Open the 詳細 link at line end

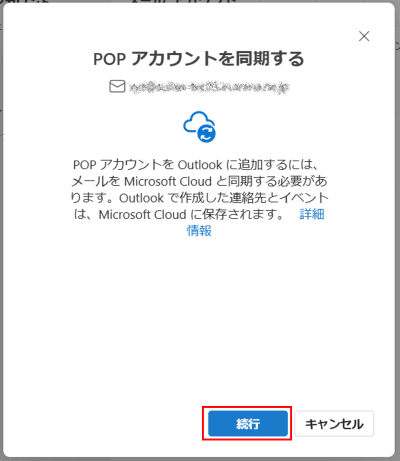click(312, 214)
